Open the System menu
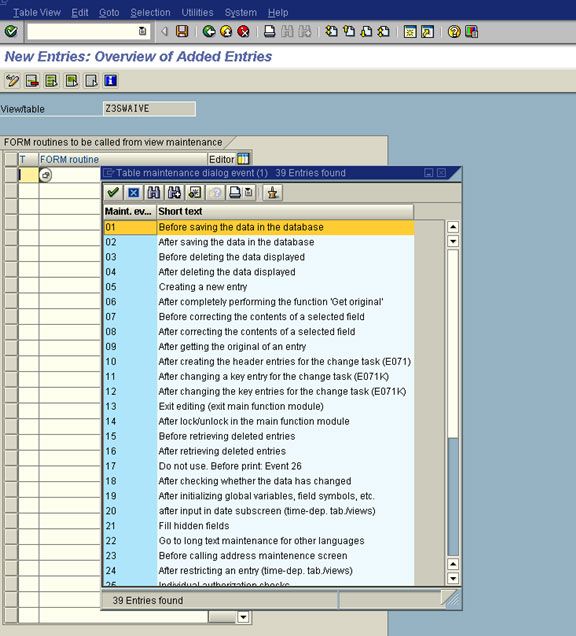The height and width of the screenshot is (636, 576). tap(241, 13)
